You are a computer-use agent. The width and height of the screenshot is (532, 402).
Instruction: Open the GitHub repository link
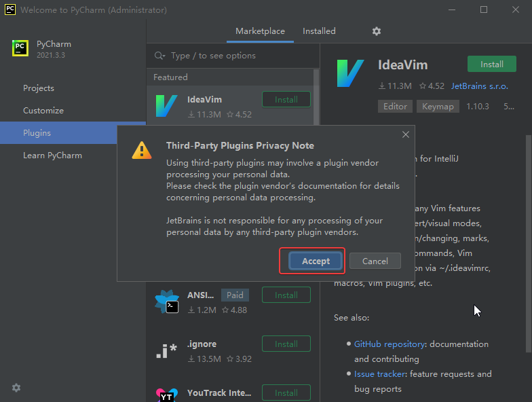click(389, 344)
